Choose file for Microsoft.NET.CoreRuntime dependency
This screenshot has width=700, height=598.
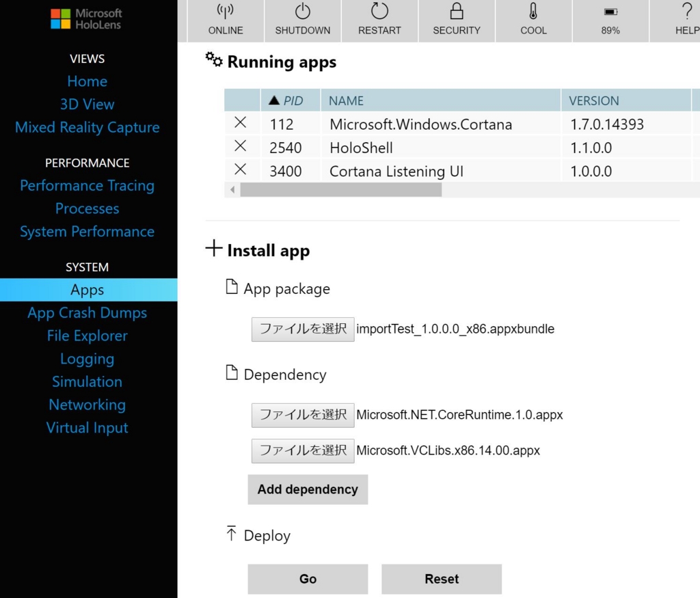coord(303,415)
